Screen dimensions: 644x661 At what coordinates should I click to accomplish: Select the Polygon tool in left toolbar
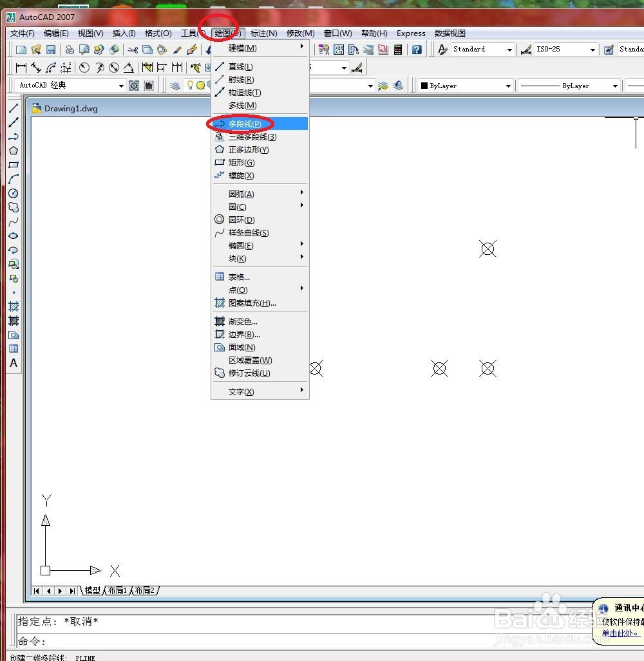[14, 151]
